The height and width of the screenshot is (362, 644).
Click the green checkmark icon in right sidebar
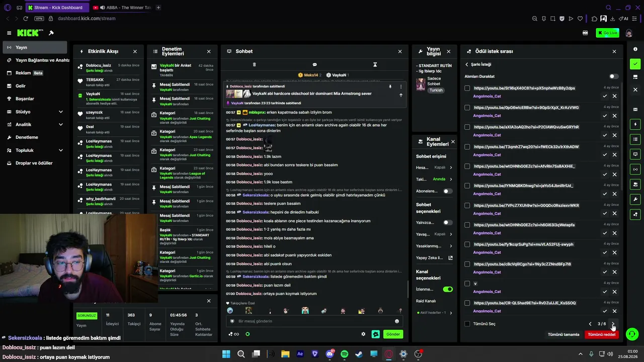tap(635, 64)
